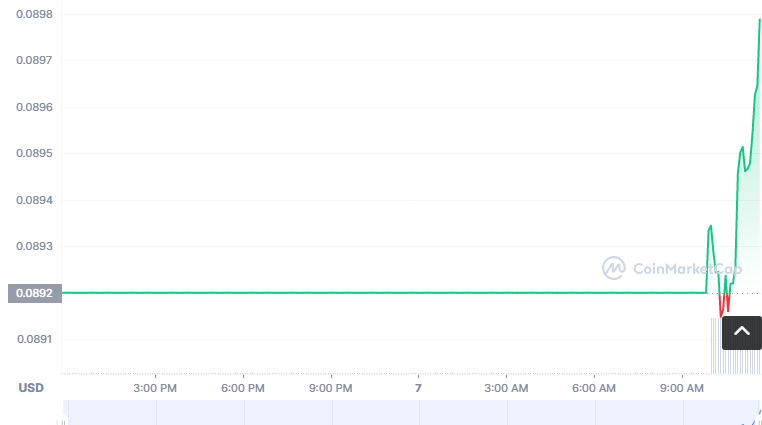This screenshot has height=425, width=762.
Task: Click the day 7 date label
Action: click(x=418, y=388)
